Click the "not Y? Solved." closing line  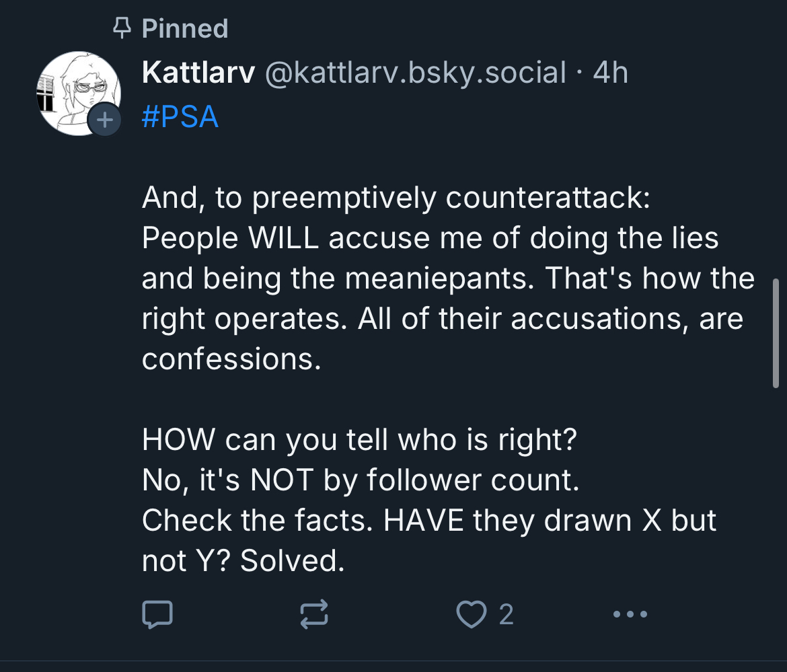click(x=243, y=561)
